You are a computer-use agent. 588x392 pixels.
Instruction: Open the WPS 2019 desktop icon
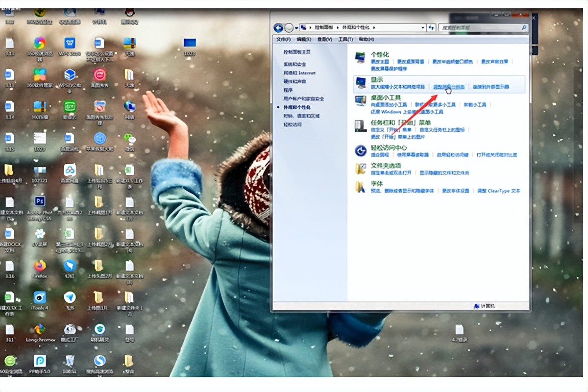pyautogui.click(x=70, y=43)
